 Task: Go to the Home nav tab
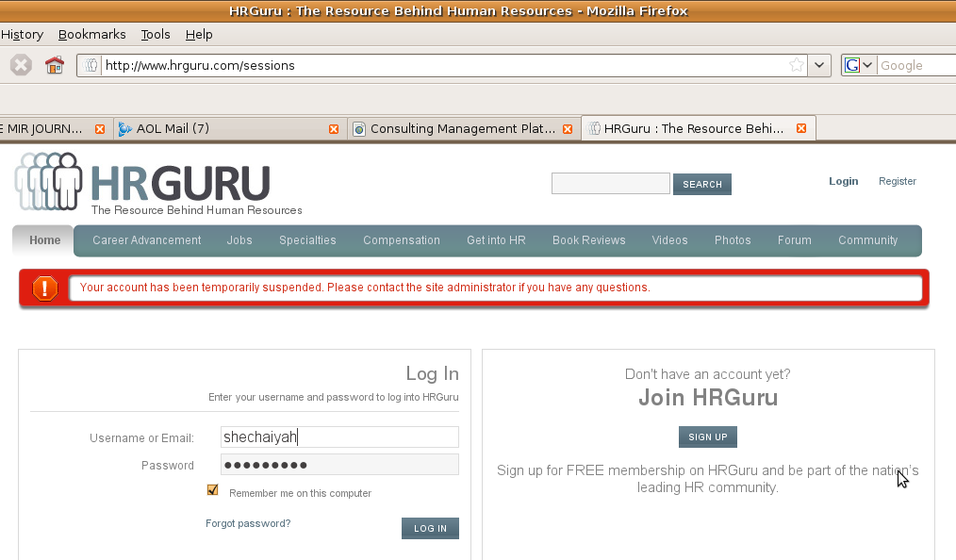[44, 240]
